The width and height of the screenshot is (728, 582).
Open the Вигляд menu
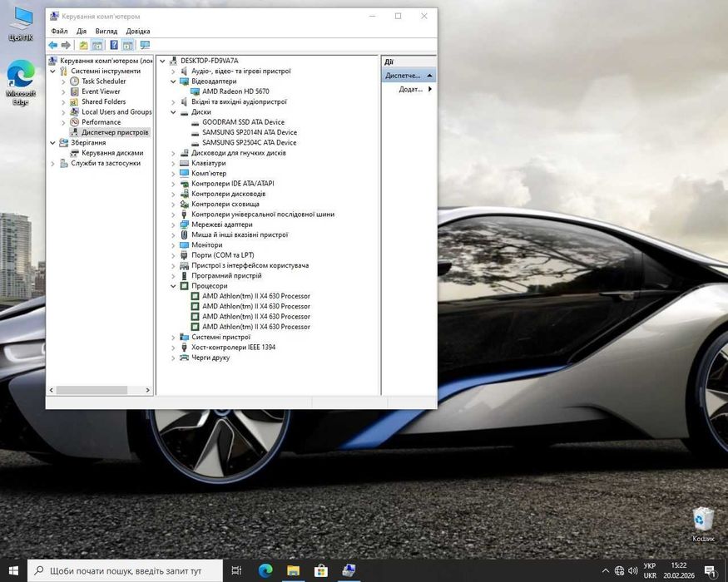(x=106, y=31)
